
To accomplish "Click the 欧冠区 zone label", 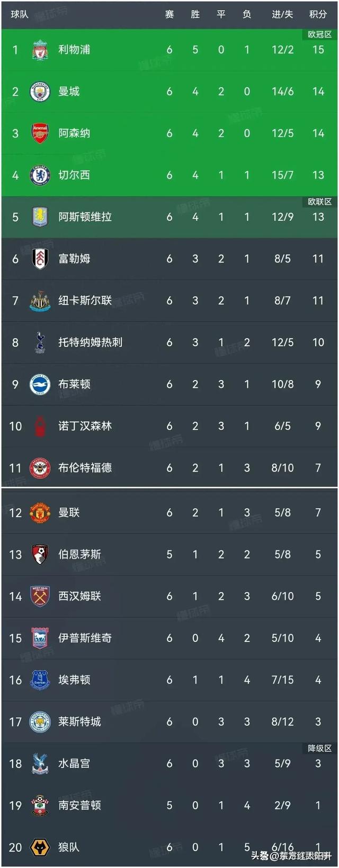I will pyautogui.click(x=319, y=34).
